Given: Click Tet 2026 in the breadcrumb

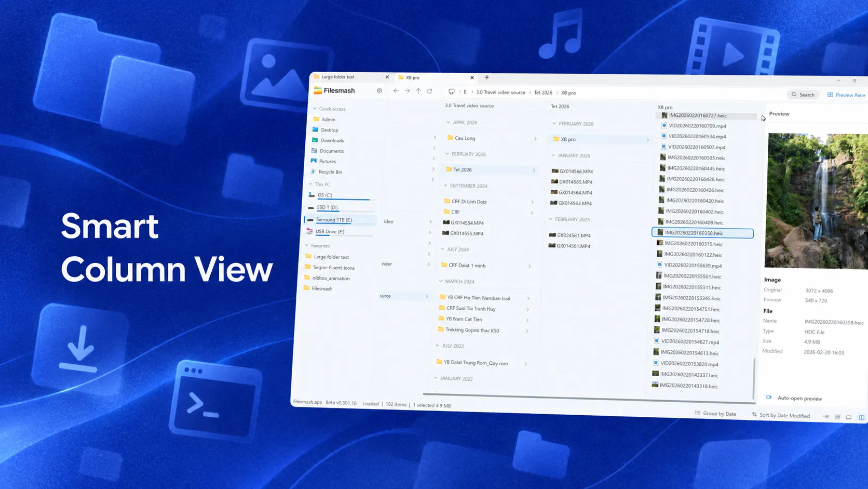Looking at the screenshot, I should coord(543,92).
